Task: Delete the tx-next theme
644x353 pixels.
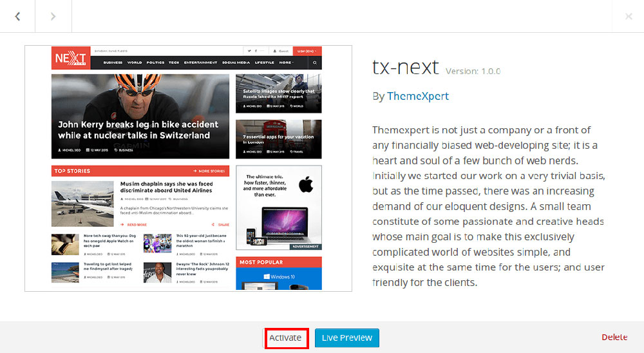Action: point(614,337)
